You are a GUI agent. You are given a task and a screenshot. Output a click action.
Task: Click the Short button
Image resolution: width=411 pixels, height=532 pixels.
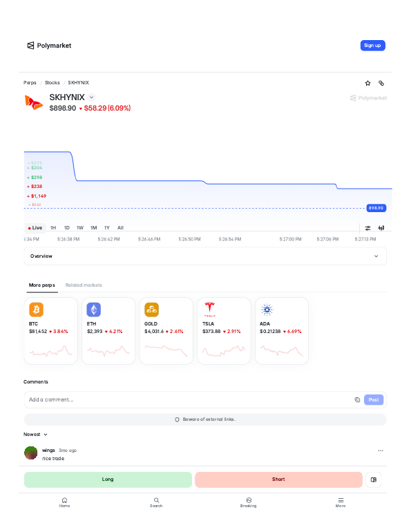coord(278,479)
